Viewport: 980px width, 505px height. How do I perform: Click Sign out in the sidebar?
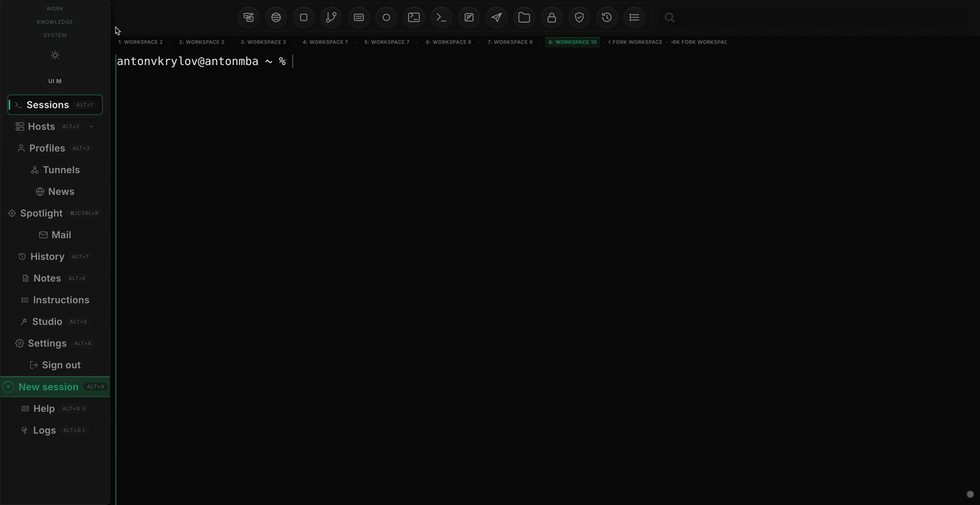(55, 365)
